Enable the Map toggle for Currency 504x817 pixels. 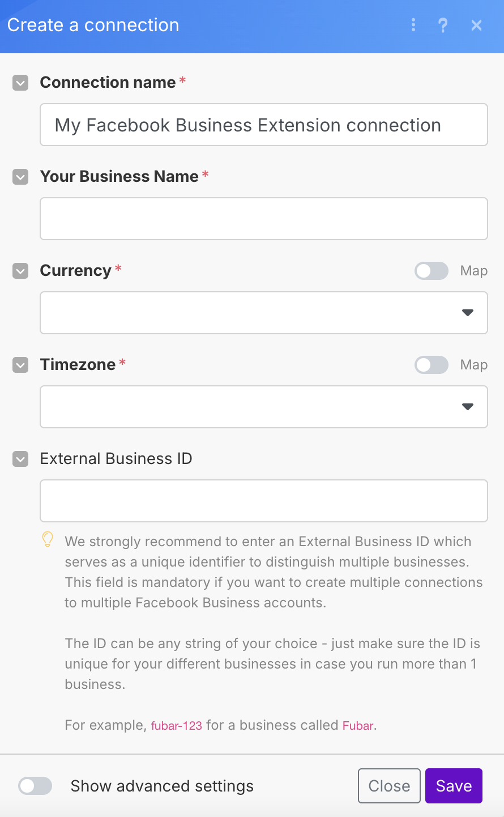coord(432,271)
